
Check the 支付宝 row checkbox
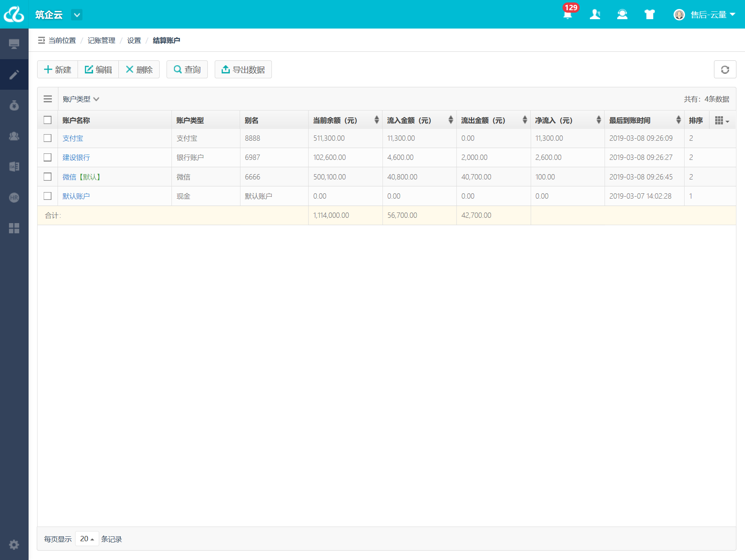[x=47, y=138]
